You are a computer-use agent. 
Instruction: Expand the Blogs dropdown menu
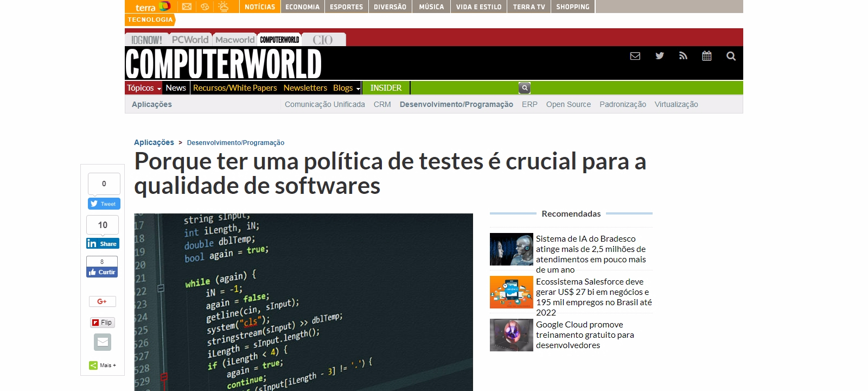[x=347, y=88]
